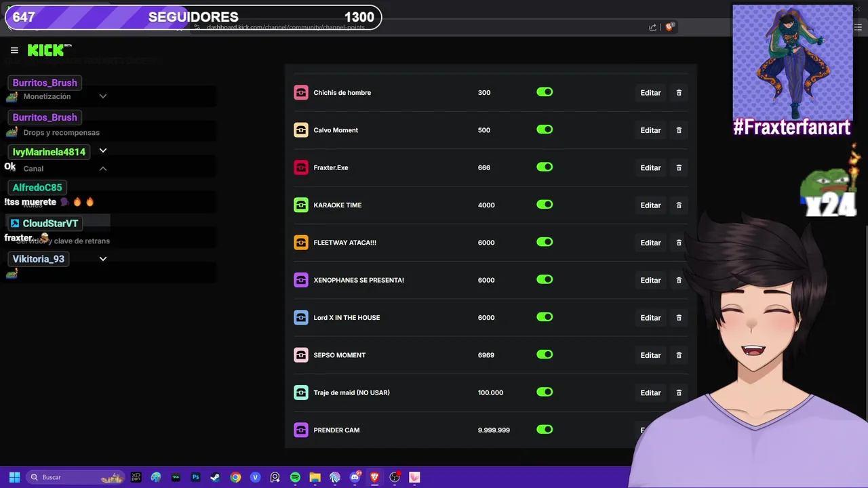Click the purple PRENDER CAM reward icon

tap(301, 430)
